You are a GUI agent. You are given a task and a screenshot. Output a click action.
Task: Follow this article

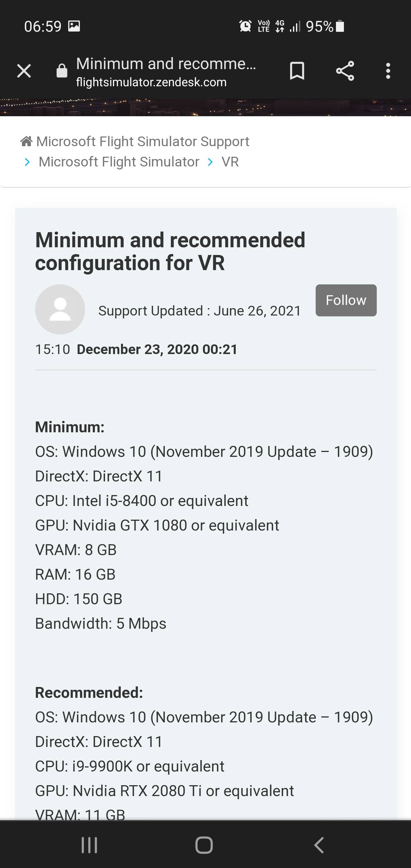[346, 300]
